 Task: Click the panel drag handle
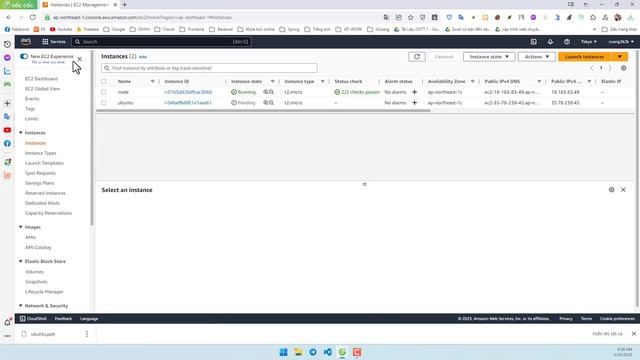[364, 184]
